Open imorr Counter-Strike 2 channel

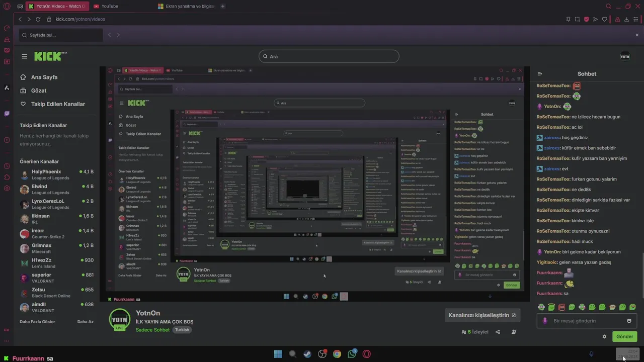click(x=56, y=234)
